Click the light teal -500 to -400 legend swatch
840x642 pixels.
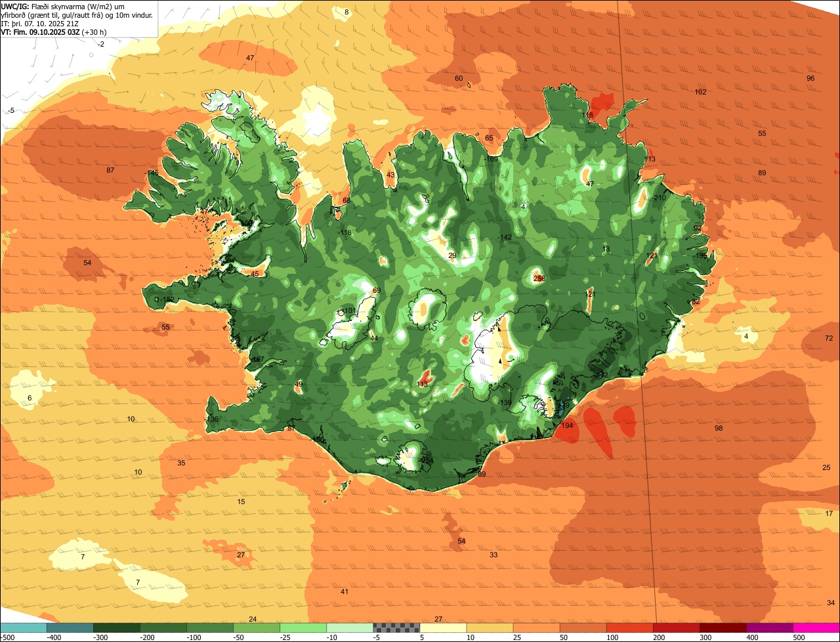tap(23, 628)
